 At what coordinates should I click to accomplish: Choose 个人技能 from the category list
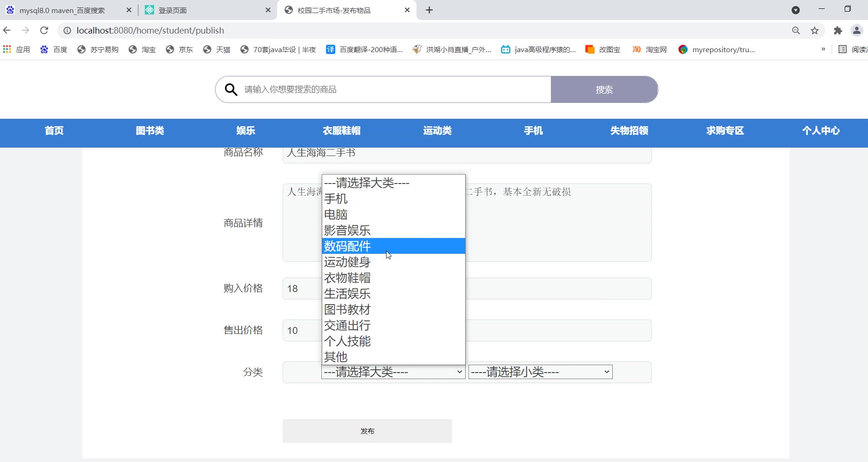pyautogui.click(x=393, y=341)
